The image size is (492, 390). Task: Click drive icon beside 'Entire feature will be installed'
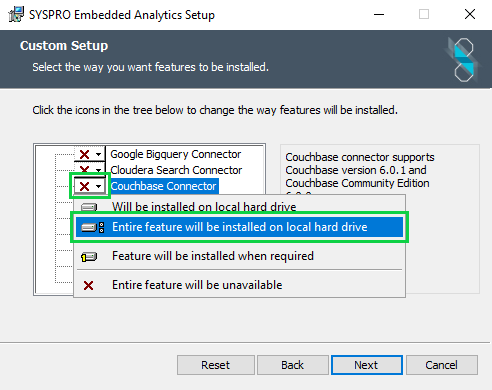pos(93,227)
